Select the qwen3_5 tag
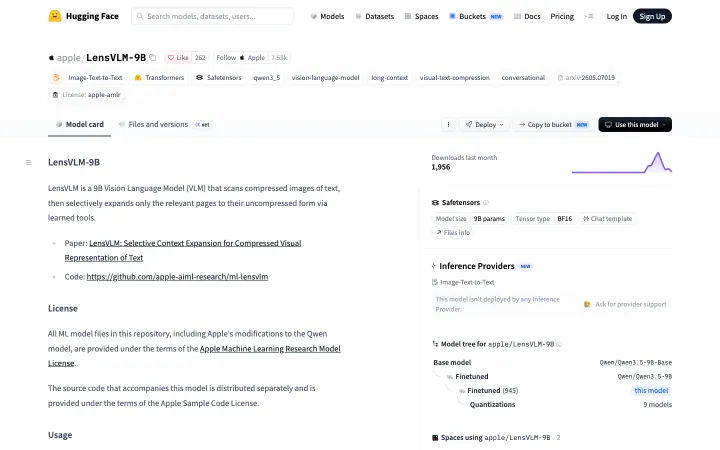The height and width of the screenshot is (450, 720). click(266, 78)
